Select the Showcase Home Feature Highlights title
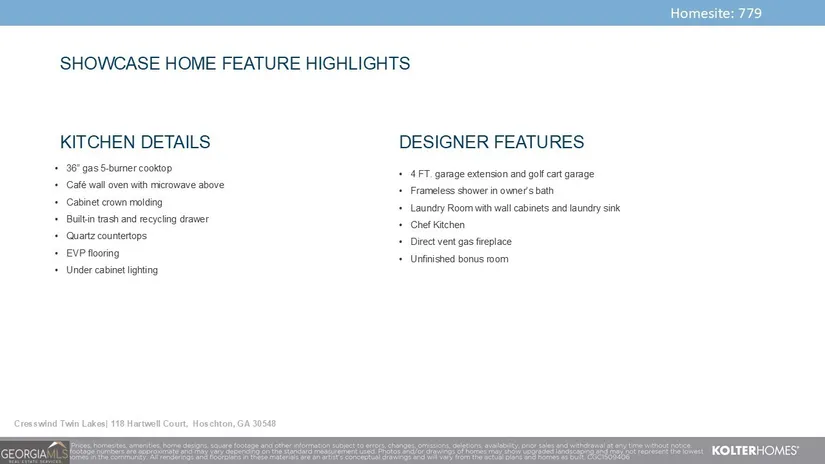 click(235, 64)
